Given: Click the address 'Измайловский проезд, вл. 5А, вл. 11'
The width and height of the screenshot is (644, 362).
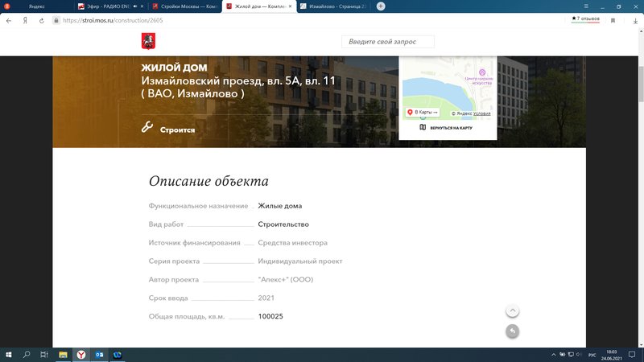Looking at the screenshot, I should [238, 81].
